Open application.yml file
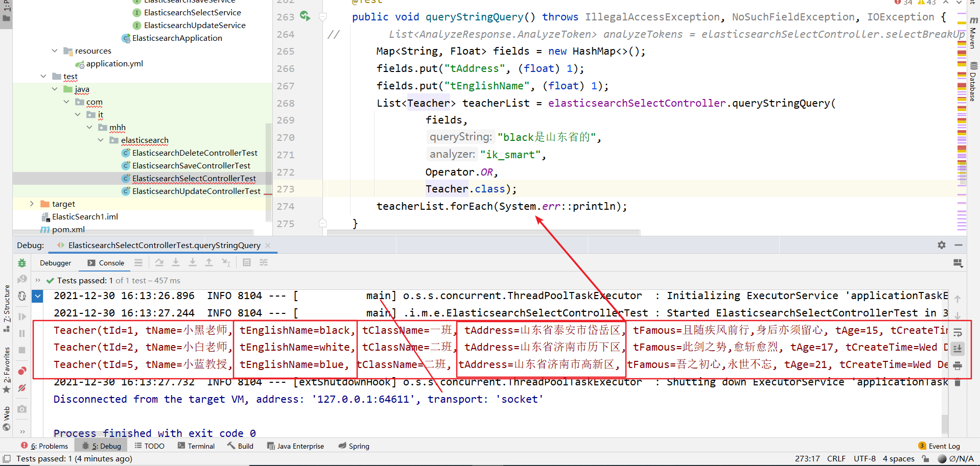 tap(109, 63)
